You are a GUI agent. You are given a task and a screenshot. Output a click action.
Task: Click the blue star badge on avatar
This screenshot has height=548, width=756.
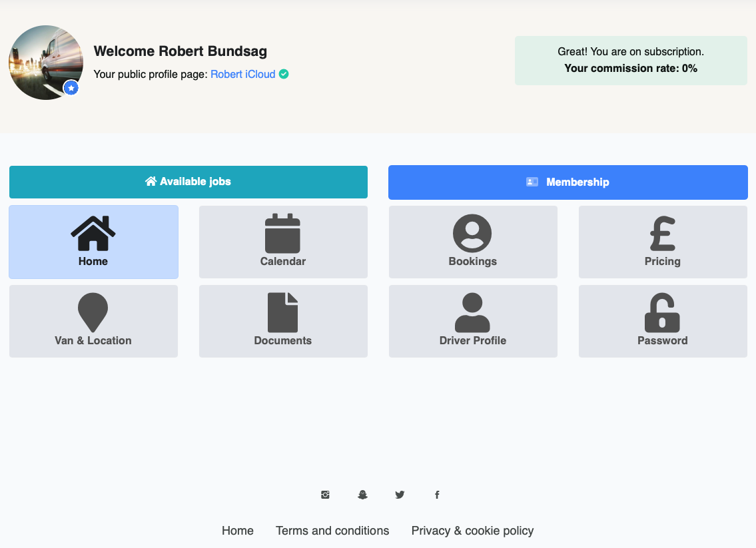71,88
